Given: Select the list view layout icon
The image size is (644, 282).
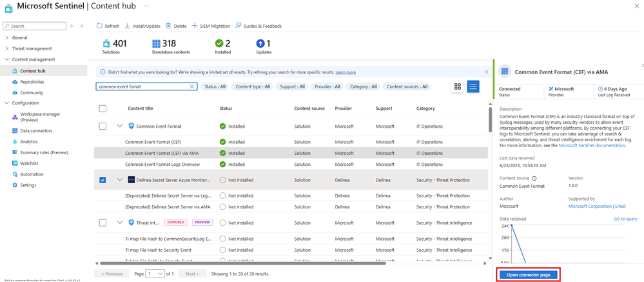Looking at the screenshot, I should pyautogui.click(x=473, y=86).
